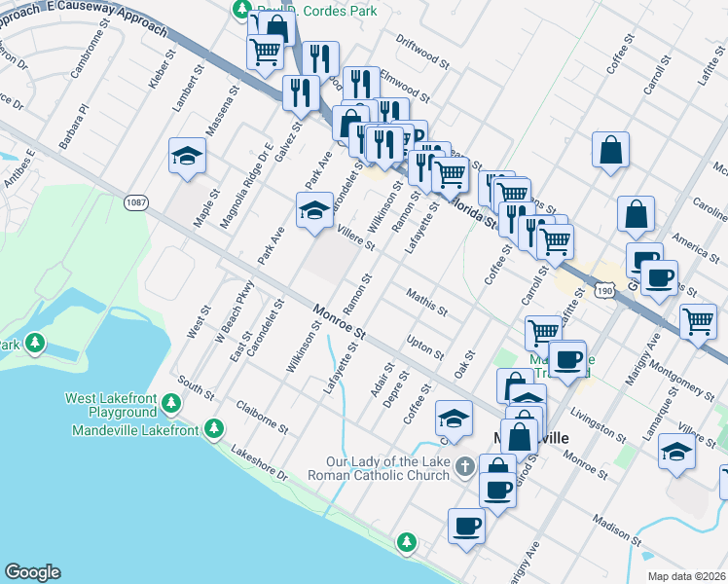Select the Livingston St label
The height and width of the screenshot is (584, 728).
[598, 424]
